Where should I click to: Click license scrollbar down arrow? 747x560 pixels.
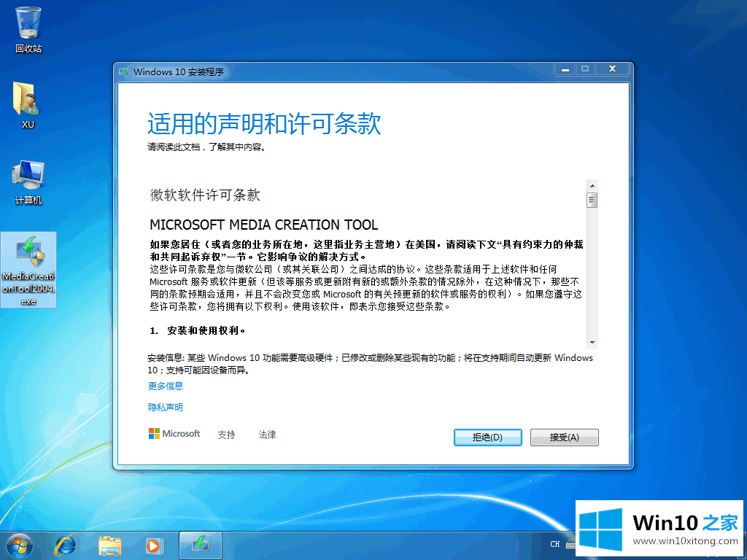tap(592, 343)
